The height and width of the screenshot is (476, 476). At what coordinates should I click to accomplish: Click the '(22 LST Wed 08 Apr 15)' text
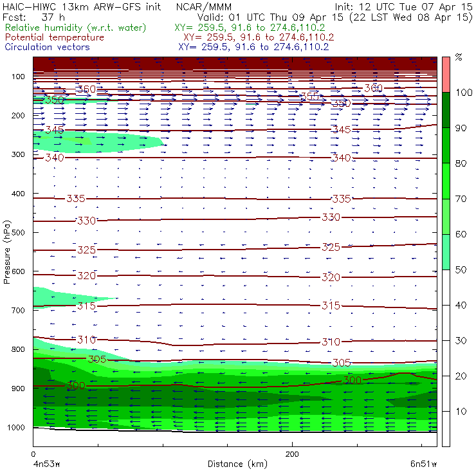pyautogui.click(x=411, y=17)
